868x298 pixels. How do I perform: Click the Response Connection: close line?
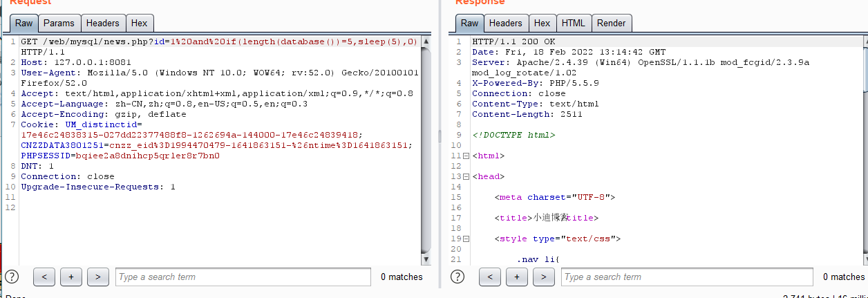click(519, 93)
